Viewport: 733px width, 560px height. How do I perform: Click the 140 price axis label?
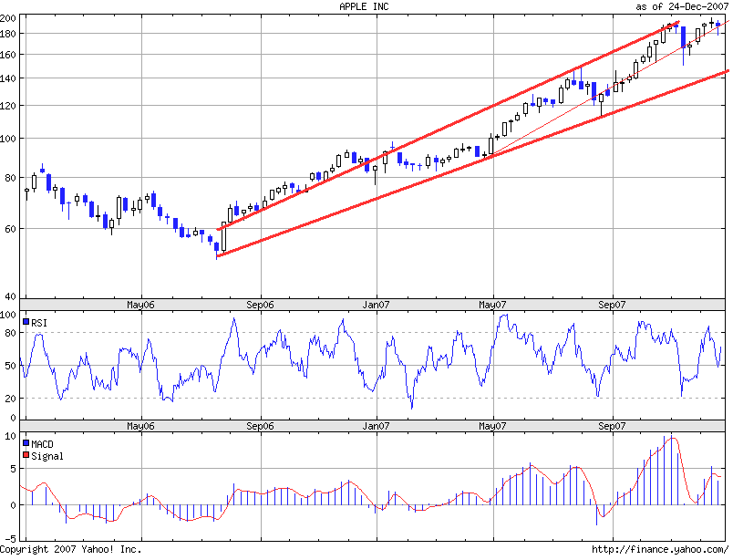[x=8, y=78]
